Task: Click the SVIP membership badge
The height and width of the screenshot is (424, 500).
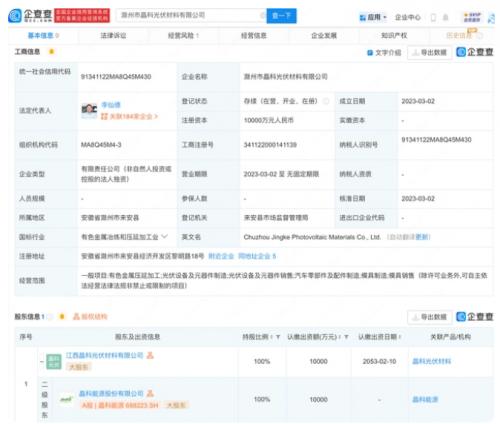Action: [x=472, y=17]
